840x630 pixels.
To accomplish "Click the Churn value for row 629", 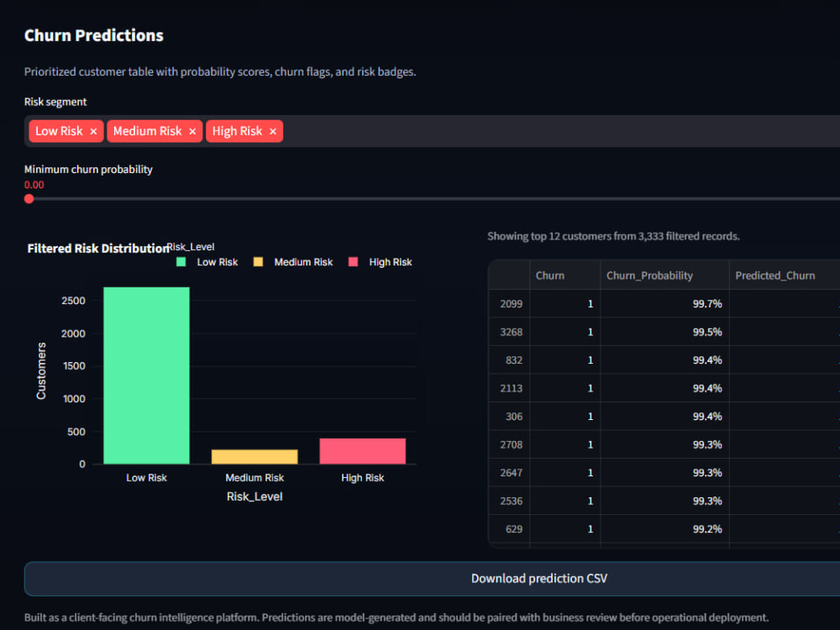I will pos(564,528).
